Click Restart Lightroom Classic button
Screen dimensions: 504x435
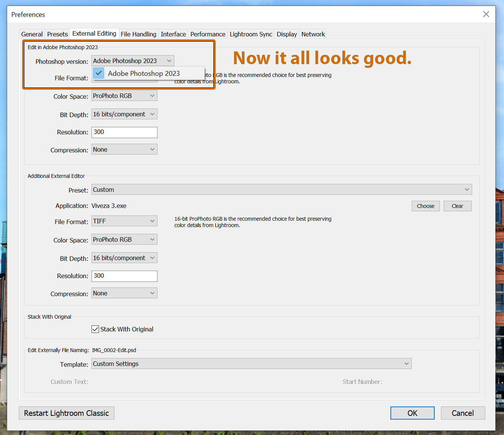coord(66,413)
